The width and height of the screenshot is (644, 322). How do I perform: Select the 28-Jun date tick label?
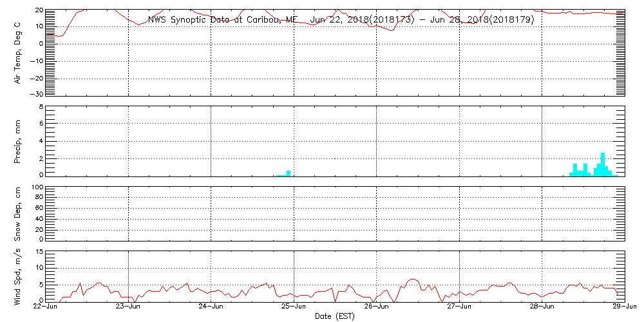pyautogui.click(x=542, y=307)
